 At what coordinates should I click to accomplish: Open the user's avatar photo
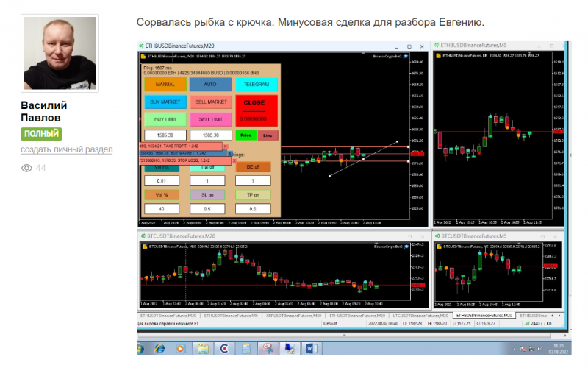coord(60,53)
